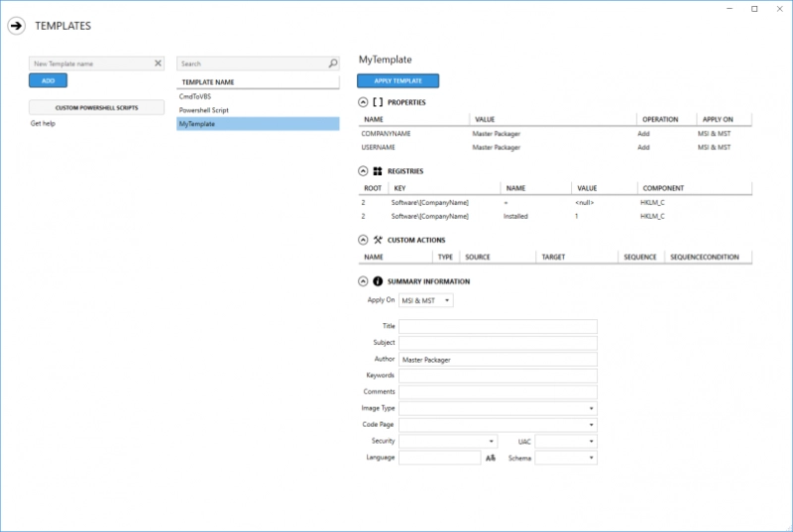
Task: Click the Apply Template button
Action: (397, 80)
